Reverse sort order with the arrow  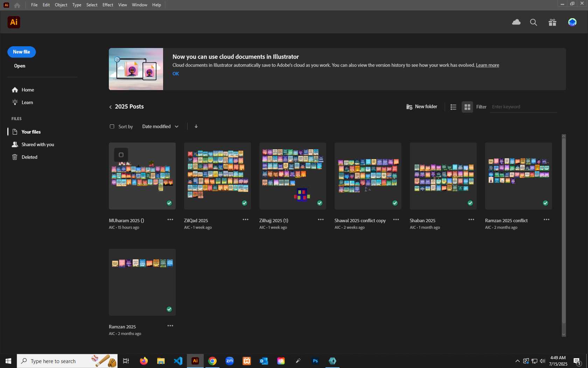click(x=196, y=126)
